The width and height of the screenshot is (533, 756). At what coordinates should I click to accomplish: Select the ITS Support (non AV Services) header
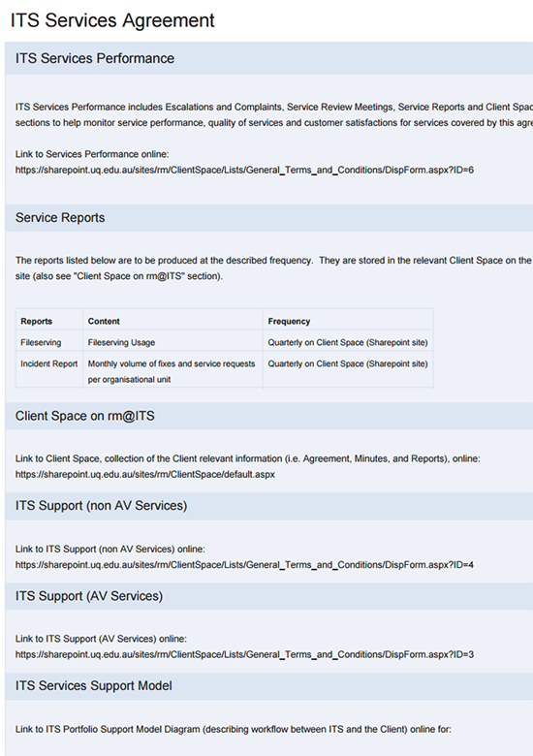click(x=268, y=506)
